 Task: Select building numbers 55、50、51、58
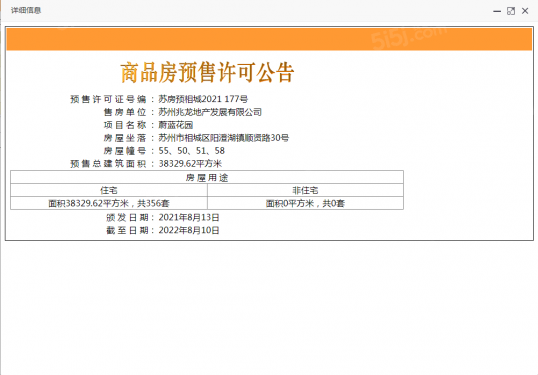[191, 151]
